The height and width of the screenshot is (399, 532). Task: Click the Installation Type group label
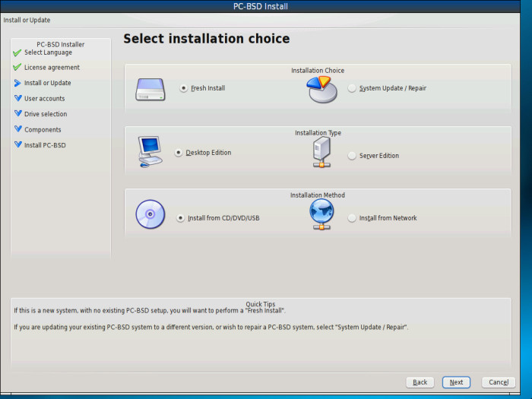pyautogui.click(x=318, y=133)
